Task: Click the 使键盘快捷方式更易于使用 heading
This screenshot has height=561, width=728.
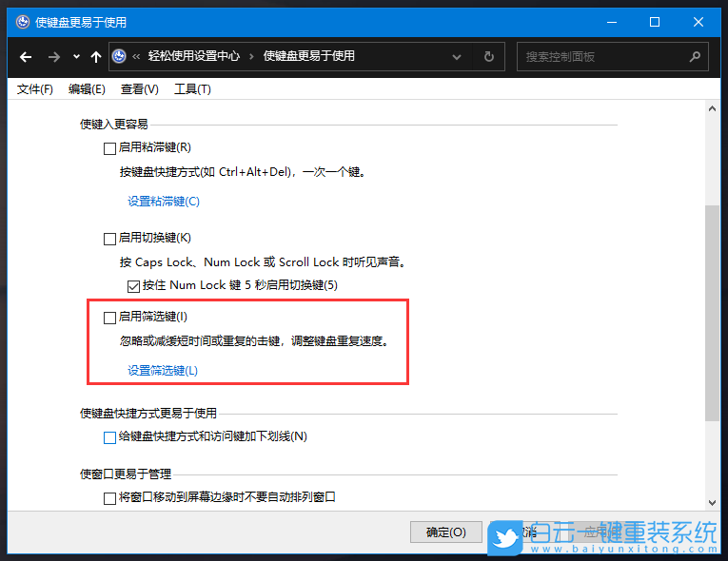Action: [x=148, y=414]
